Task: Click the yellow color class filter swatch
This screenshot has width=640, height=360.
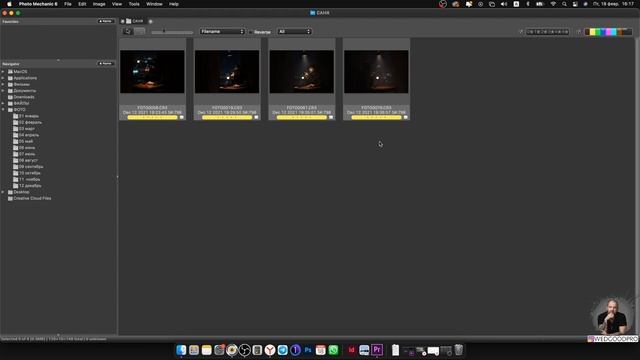Action: click(x=593, y=32)
